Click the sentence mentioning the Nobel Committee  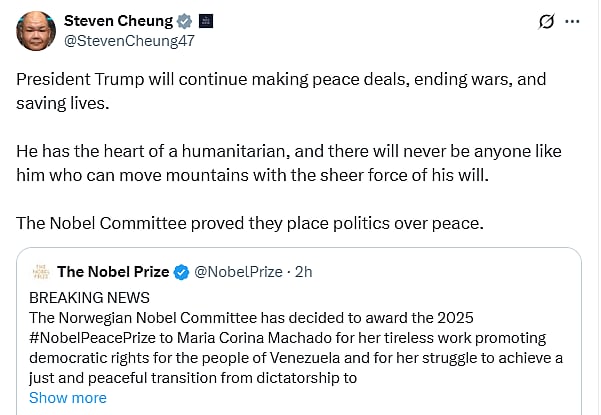(250, 223)
